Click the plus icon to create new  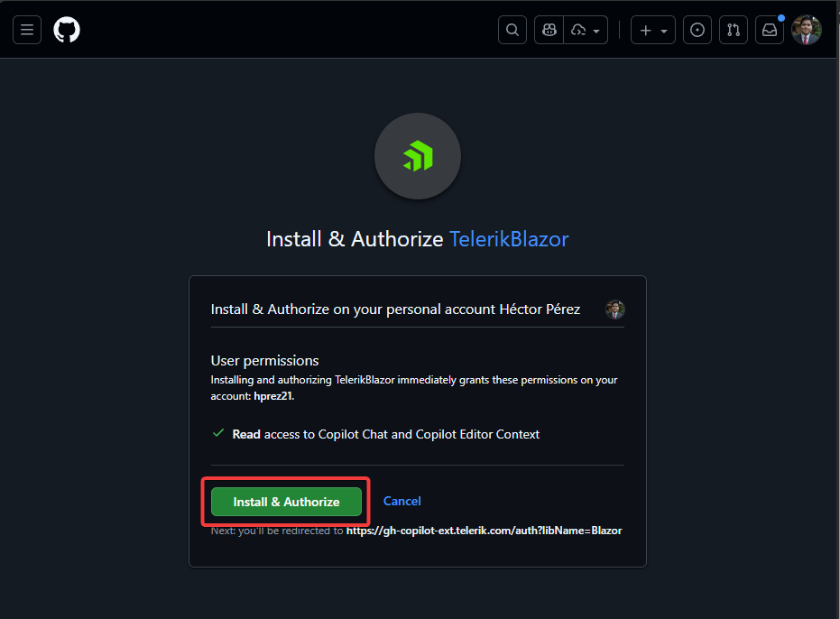pos(644,30)
